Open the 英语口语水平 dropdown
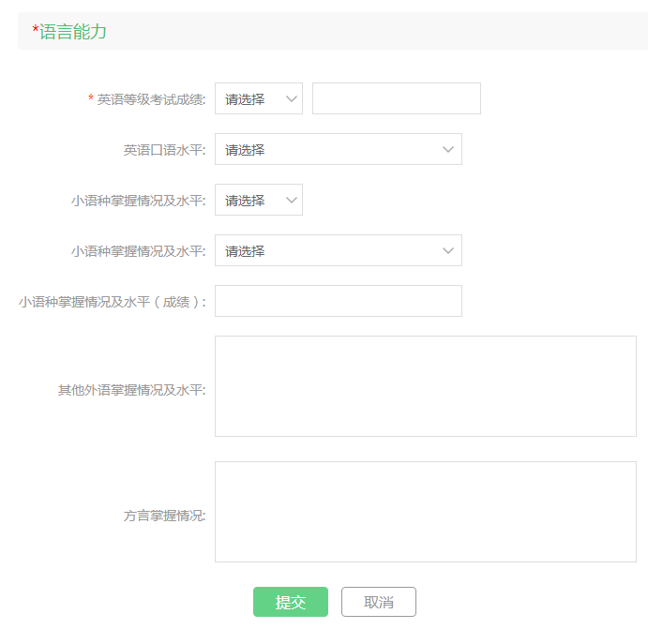Image resolution: width=648 pixels, height=644 pixels. 338,149
